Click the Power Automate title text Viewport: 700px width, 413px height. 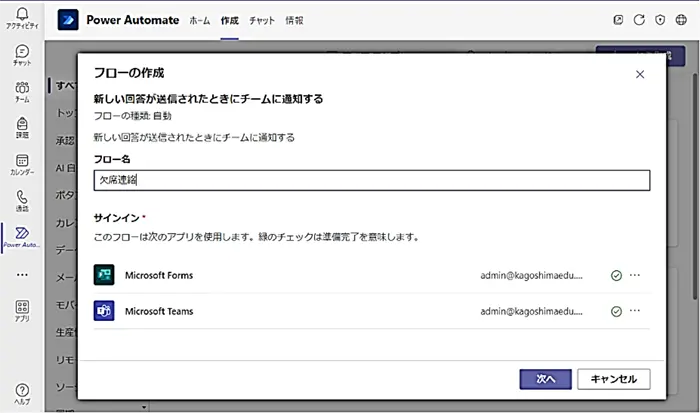click(x=133, y=20)
